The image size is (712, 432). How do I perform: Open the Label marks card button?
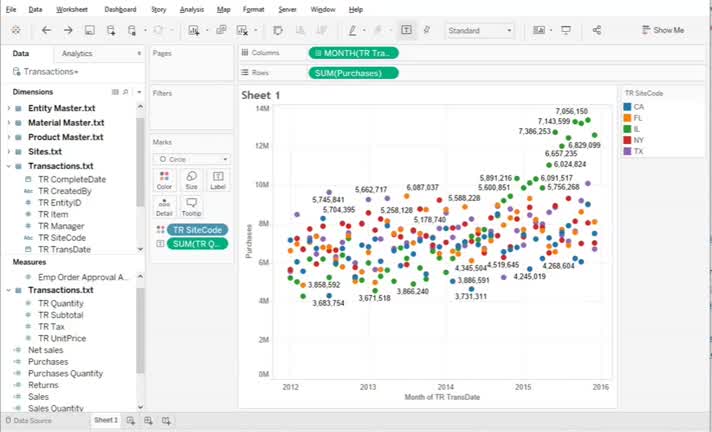coord(218,180)
